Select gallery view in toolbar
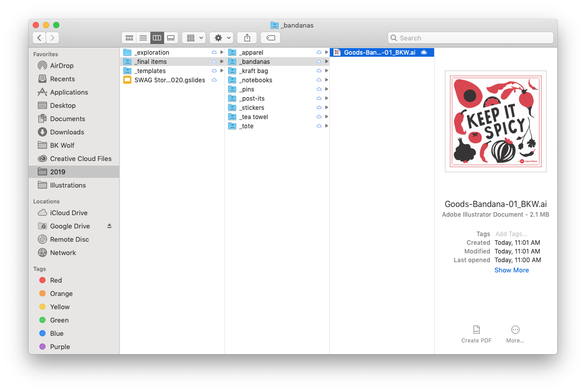586x392 pixels. pos(171,38)
